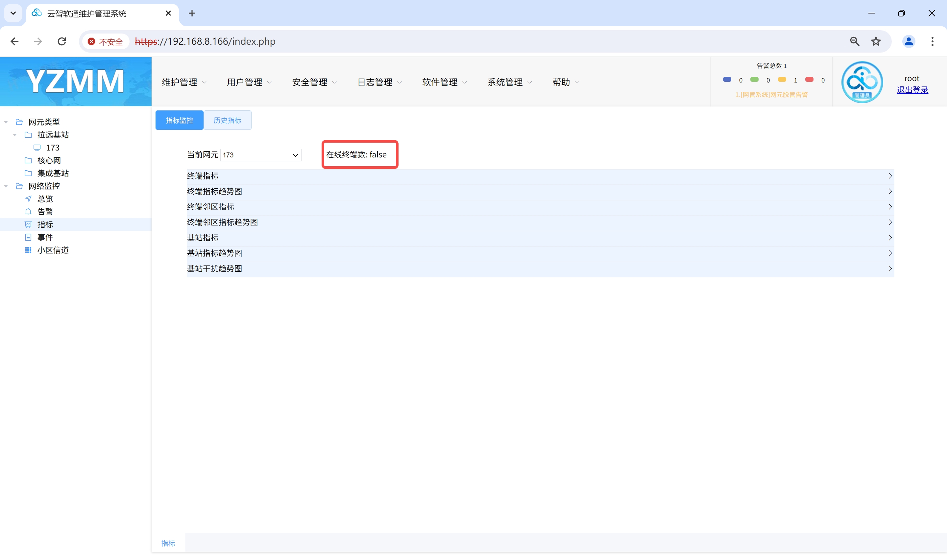
Task: Open the browser zoom magnifier icon
Action: [x=855, y=41]
